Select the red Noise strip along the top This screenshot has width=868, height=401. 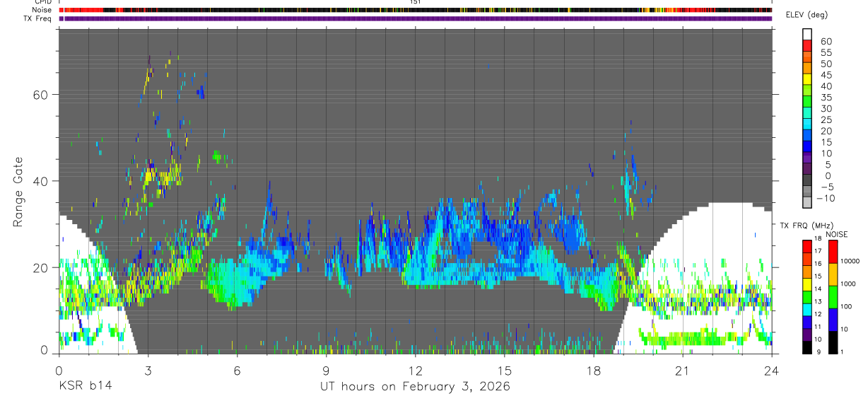(416, 11)
